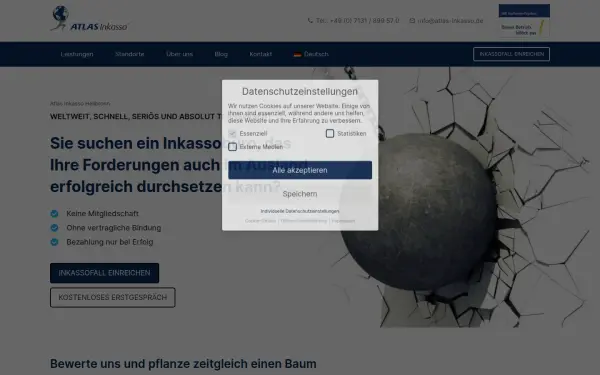Open the Datenschutzerklärung link in the dialog
Image resolution: width=600 pixels, height=375 pixels.
[304, 221]
